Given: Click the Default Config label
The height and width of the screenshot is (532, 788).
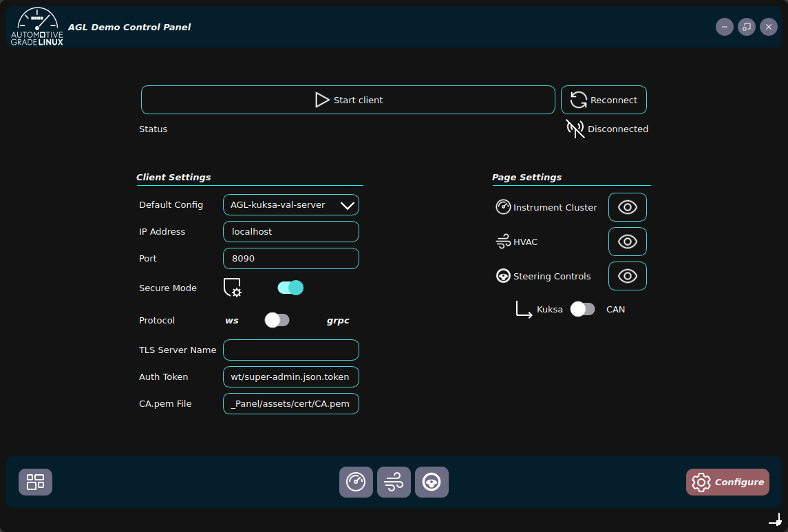Looking at the screenshot, I should [x=171, y=204].
